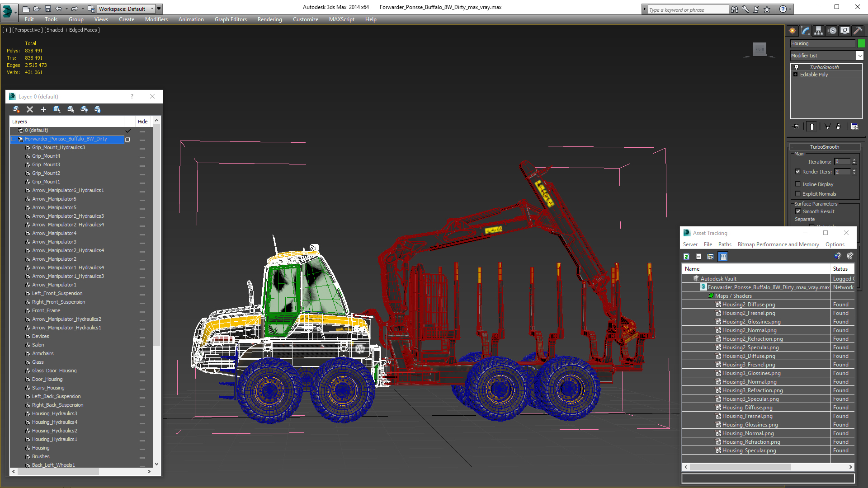Viewport: 868px width, 488px height.
Task: Open the MAXScript menu
Action: pyautogui.click(x=342, y=19)
